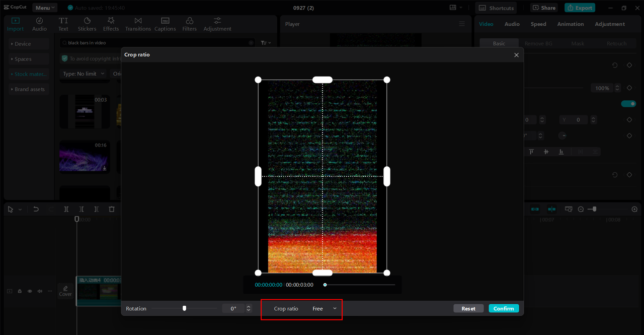Switch to the Audio tab in inspector

pyautogui.click(x=512, y=24)
